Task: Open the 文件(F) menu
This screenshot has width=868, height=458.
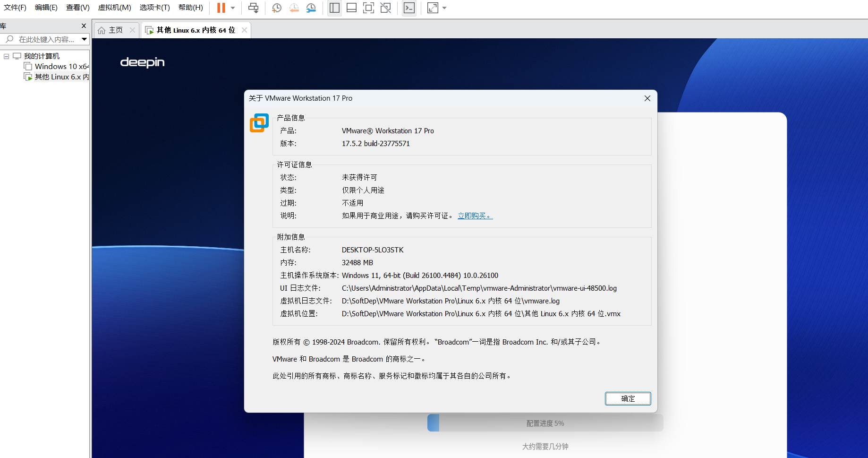Action: pos(15,8)
